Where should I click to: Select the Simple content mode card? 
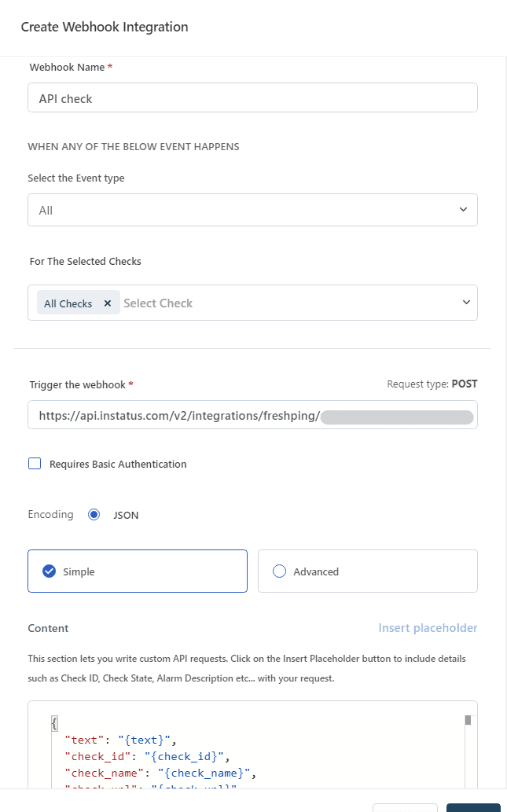(138, 571)
